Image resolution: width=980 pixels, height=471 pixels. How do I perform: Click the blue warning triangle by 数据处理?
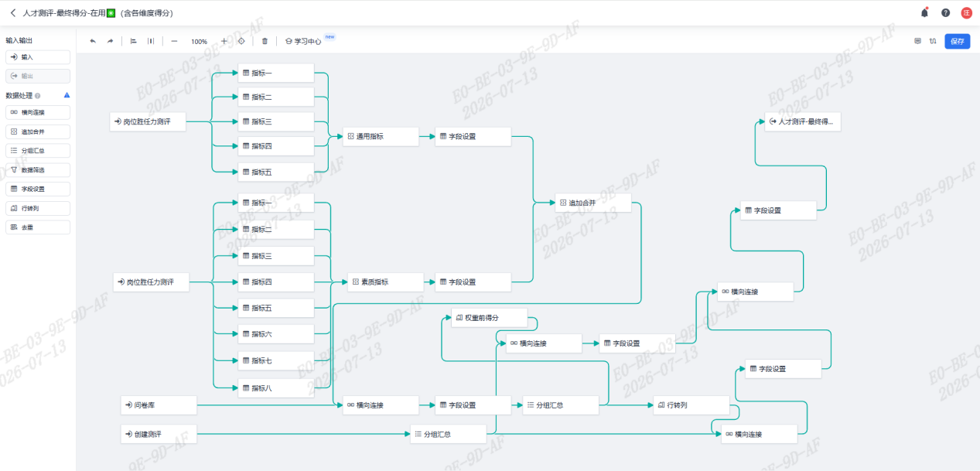click(x=67, y=95)
